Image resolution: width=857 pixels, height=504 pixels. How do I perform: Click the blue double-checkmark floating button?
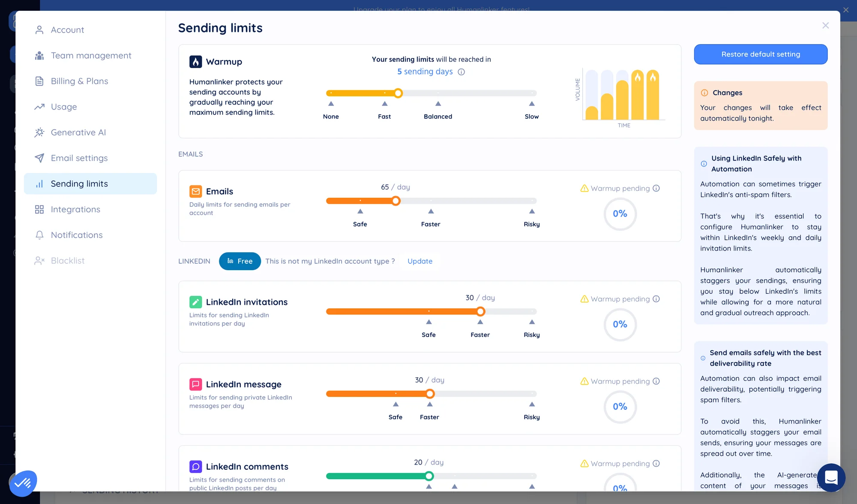point(23,483)
